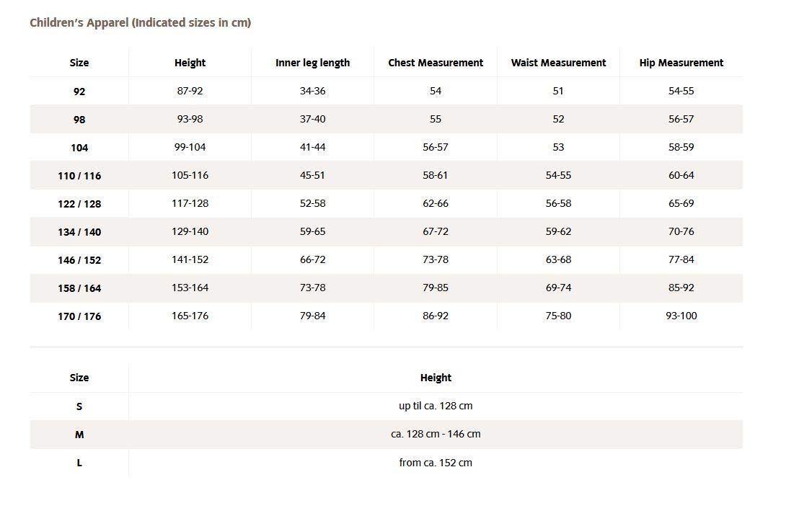Image resolution: width=812 pixels, height=516 pixels.
Task: Select the 122 / 128 size label
Action: 79,204
